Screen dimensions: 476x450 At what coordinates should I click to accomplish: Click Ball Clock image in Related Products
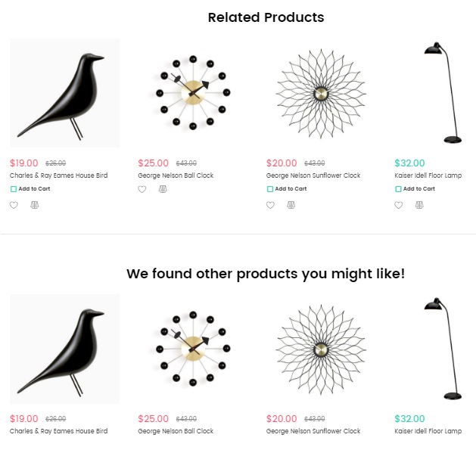(192, 93)
